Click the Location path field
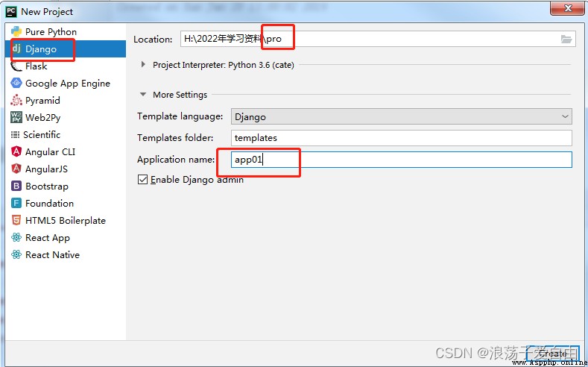This screenshot has width=588, height=367. point(378,39)
